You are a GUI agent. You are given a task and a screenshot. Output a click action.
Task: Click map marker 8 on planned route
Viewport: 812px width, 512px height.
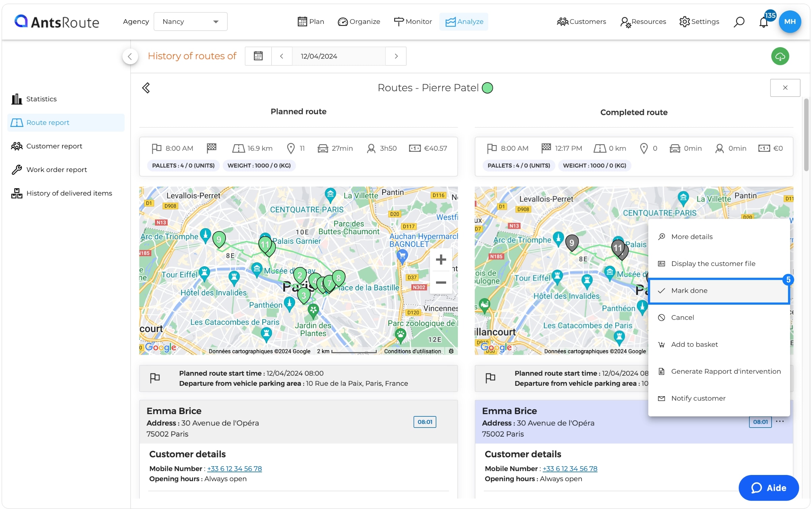coord(339,279)
